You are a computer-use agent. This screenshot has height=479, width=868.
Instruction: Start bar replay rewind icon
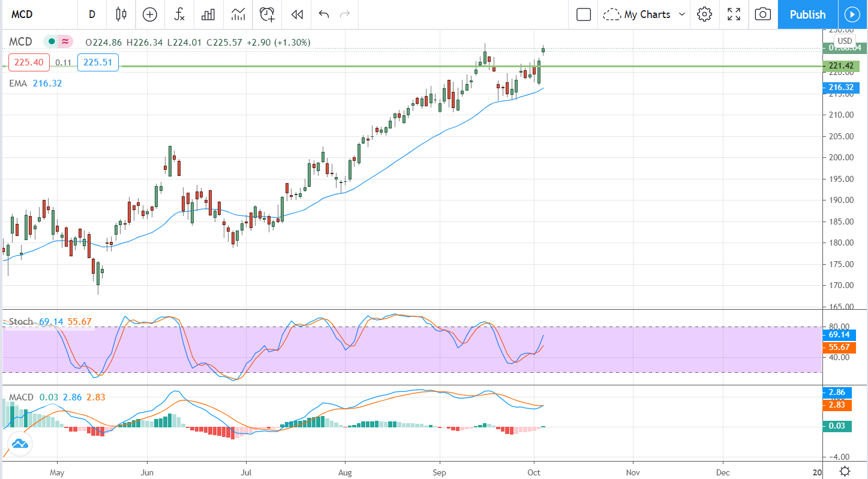pos(297,14)
